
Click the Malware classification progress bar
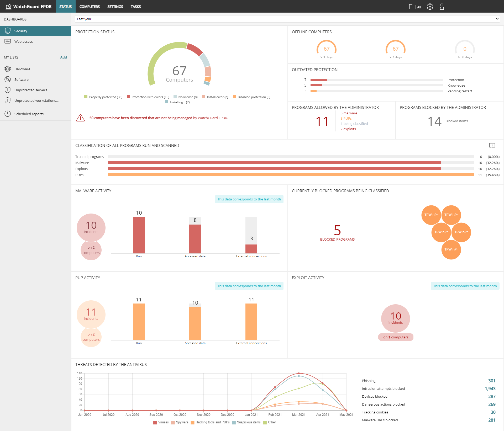pos(274,163)
